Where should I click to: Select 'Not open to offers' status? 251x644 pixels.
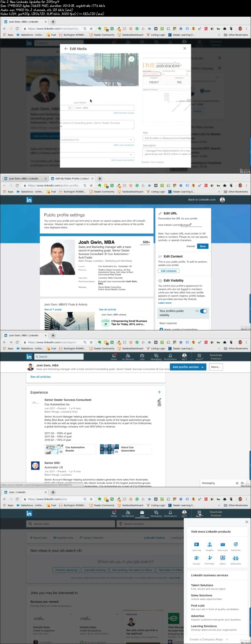(171, 570)
